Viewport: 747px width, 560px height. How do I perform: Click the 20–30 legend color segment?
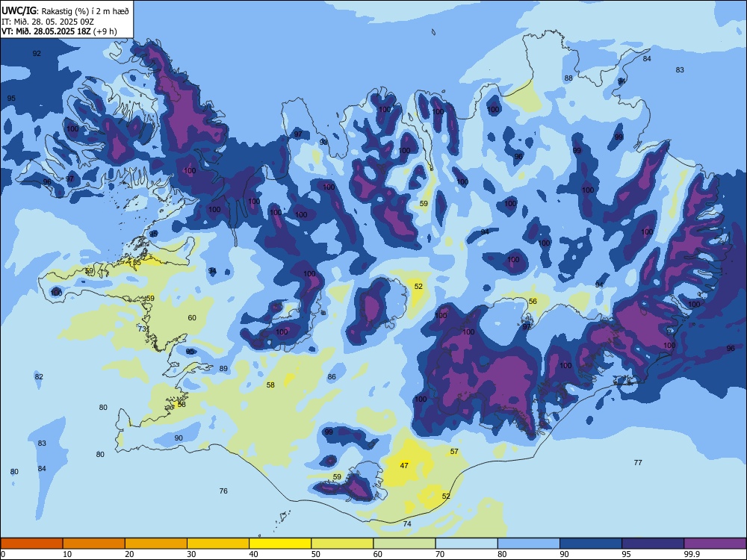point(156,544)
